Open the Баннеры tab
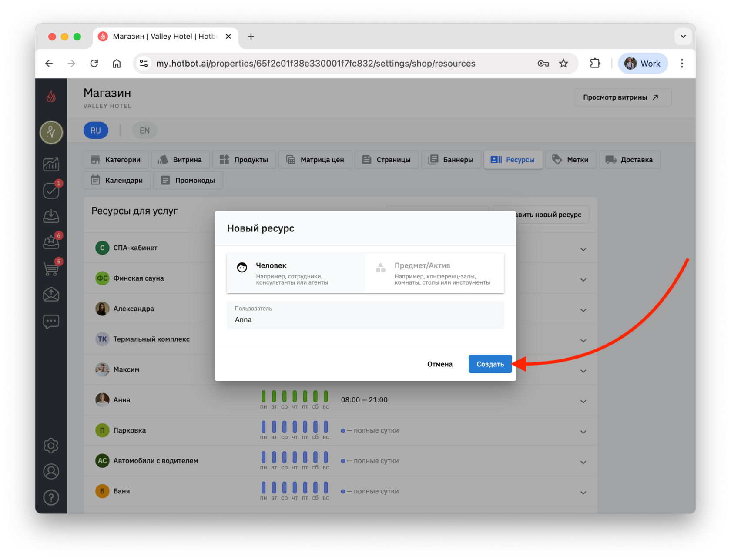 (451, 160)
